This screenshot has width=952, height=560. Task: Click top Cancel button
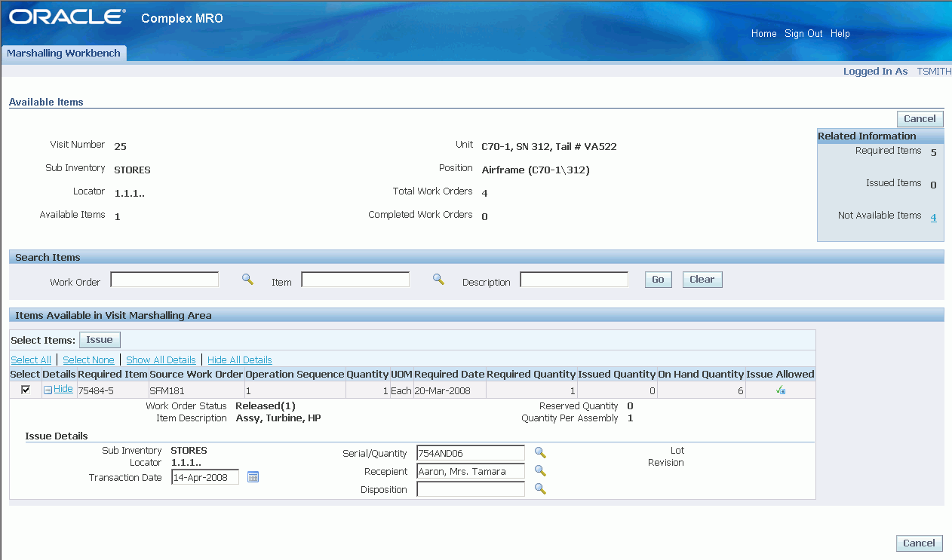tap(920, 119)
